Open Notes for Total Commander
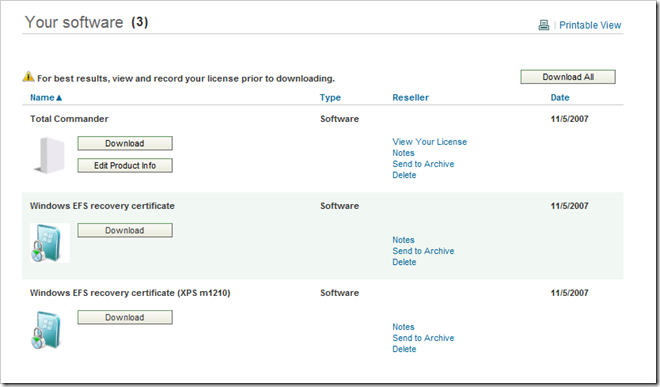660x387 pixels. coord(403,153)
